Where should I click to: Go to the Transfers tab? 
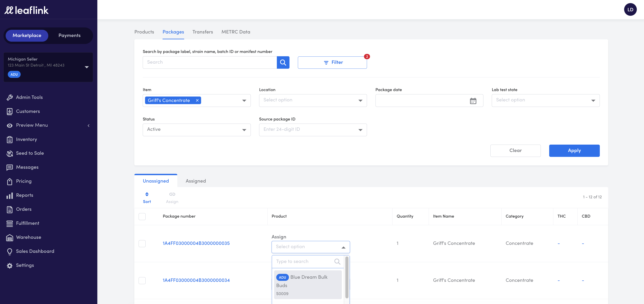coord(202,32)
